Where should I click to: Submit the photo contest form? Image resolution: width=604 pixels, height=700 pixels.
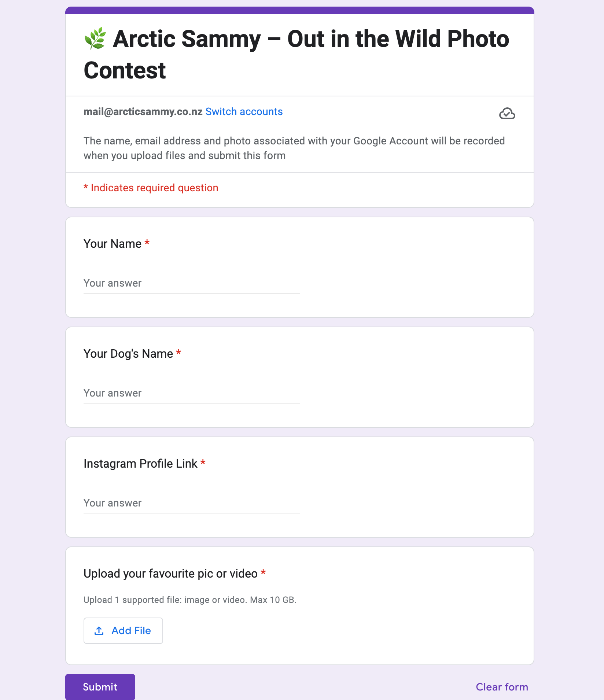(100, 687)
